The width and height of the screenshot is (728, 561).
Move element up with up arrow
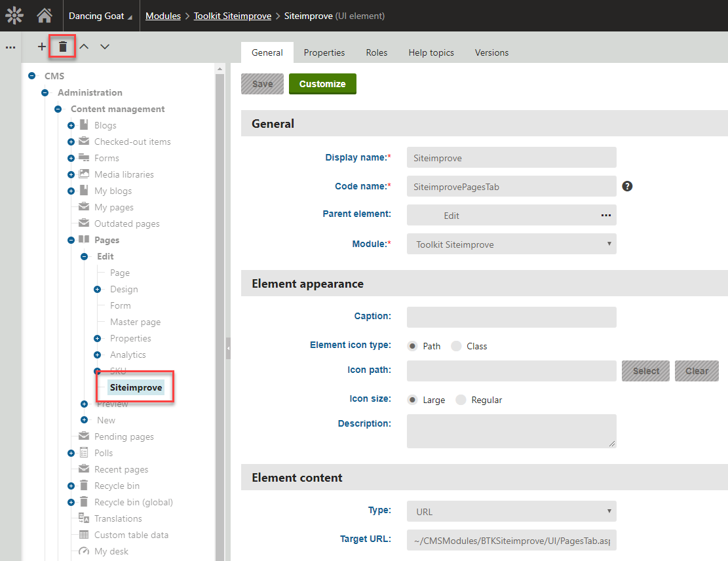pyautogui.click(x=84, y=47)
